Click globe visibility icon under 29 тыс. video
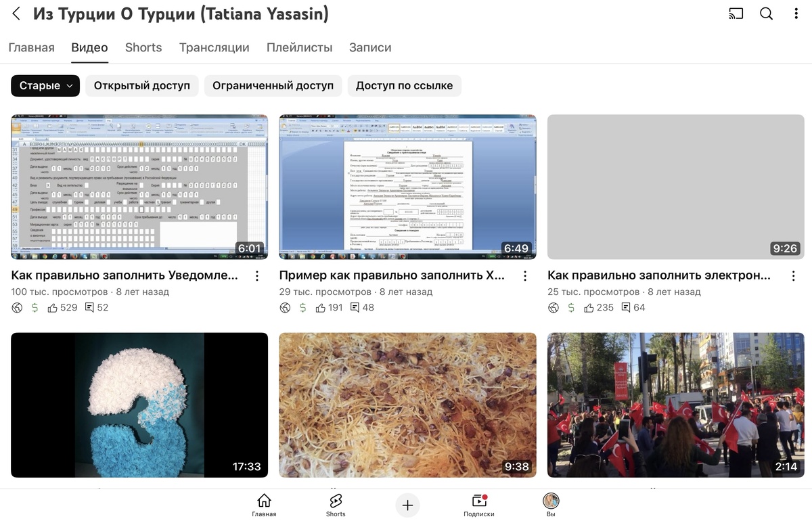Screen dimensions: 812x521 coord(286,308)
